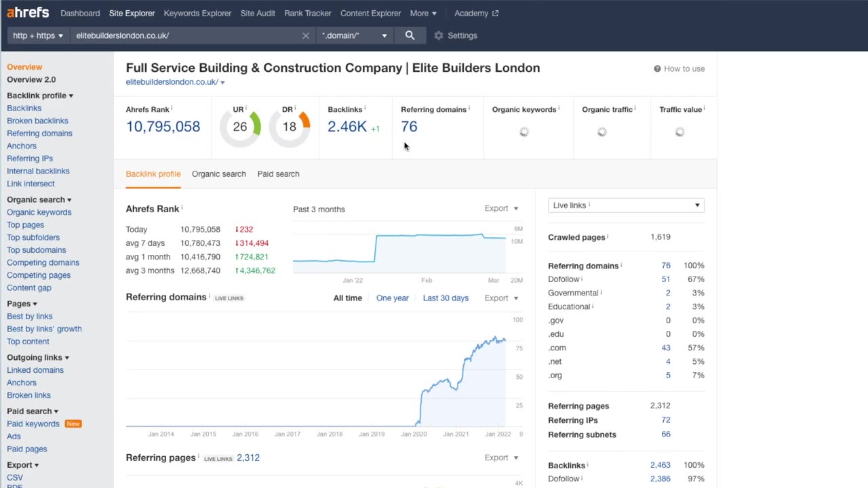Open Export dropdown for Ahrefs Rank chart
This screenshot has height=488, width=868.
(501, 209)
